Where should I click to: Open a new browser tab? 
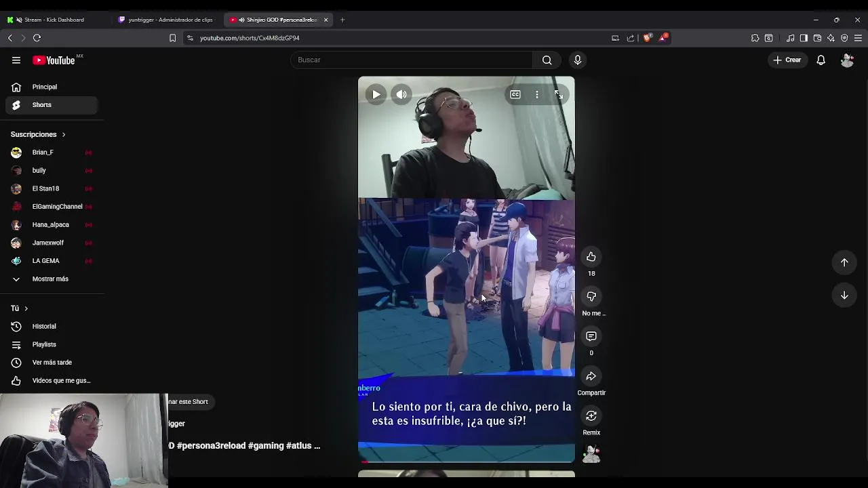point(342,20)
